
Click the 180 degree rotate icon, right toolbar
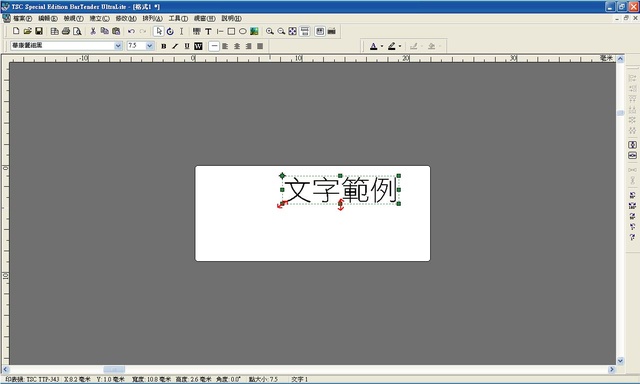[x=632, y=206]
